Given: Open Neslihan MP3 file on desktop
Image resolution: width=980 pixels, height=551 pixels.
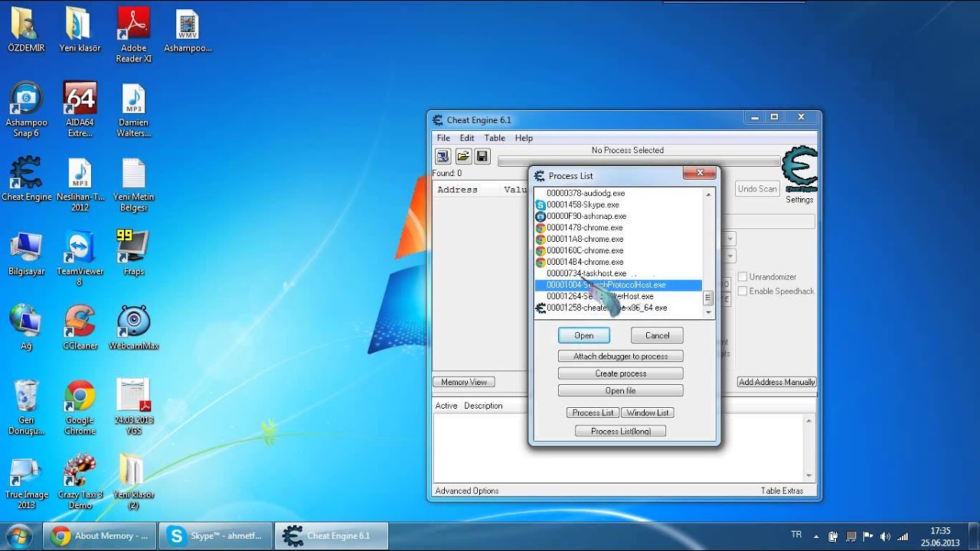Looking at the screenshot, I should tap(80, 184).
